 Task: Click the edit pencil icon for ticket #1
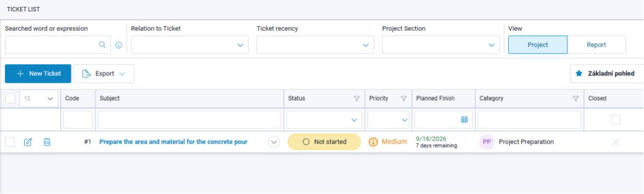[28, 142]
